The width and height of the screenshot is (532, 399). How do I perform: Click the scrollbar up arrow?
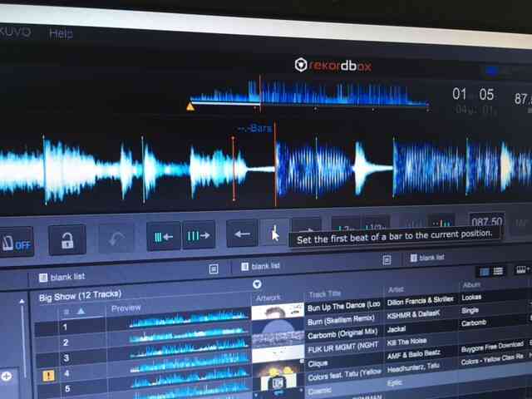click(x=22, y=301)
